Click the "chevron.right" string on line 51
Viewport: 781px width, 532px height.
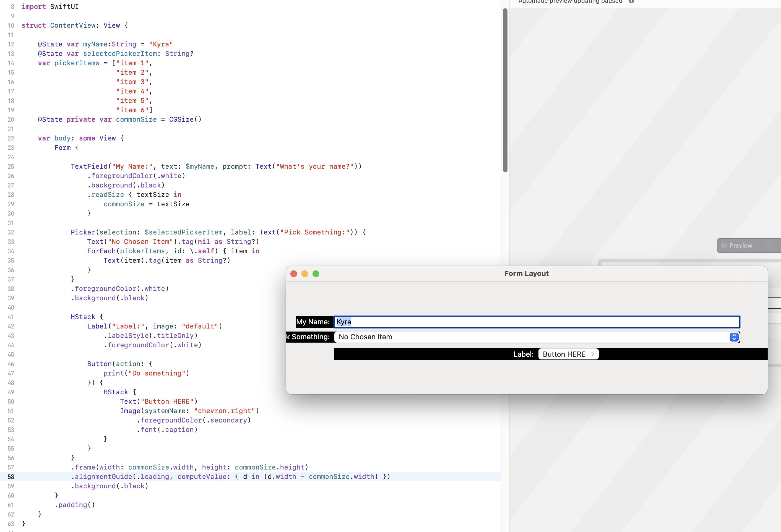[224, 411]
